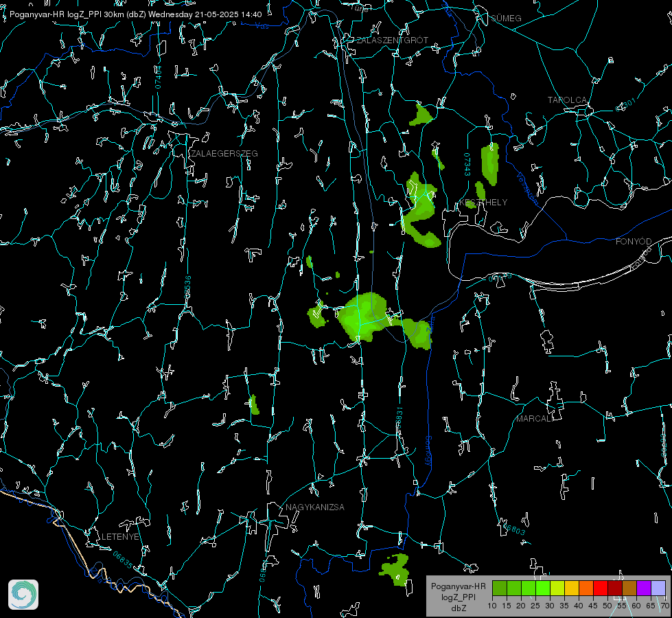
Task: Click the road number 07404 label
Action: point(158,77)
